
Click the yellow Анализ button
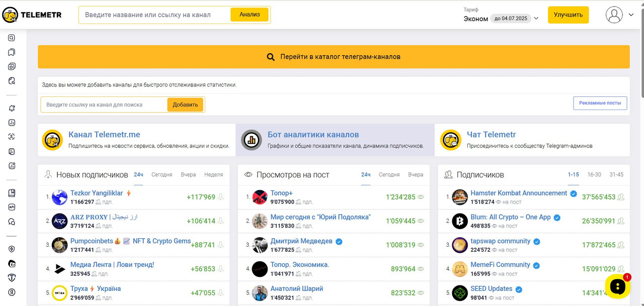pos(250,15)
